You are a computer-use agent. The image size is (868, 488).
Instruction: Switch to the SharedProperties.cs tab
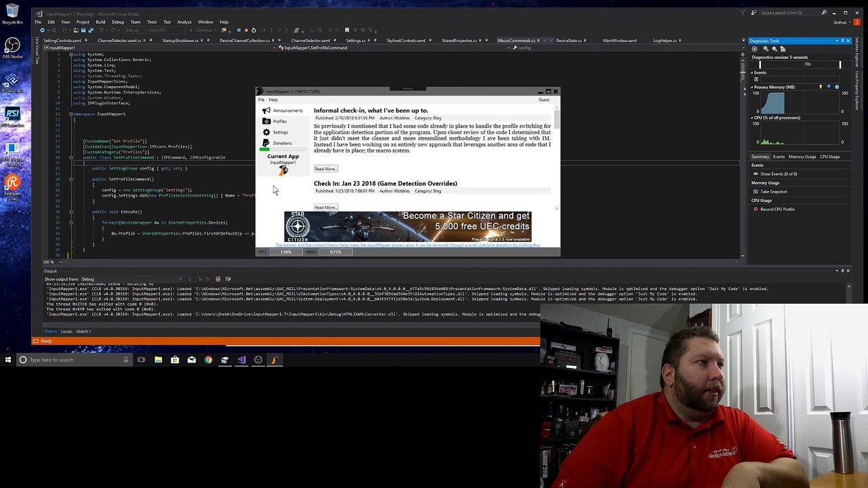click(459, 41)
